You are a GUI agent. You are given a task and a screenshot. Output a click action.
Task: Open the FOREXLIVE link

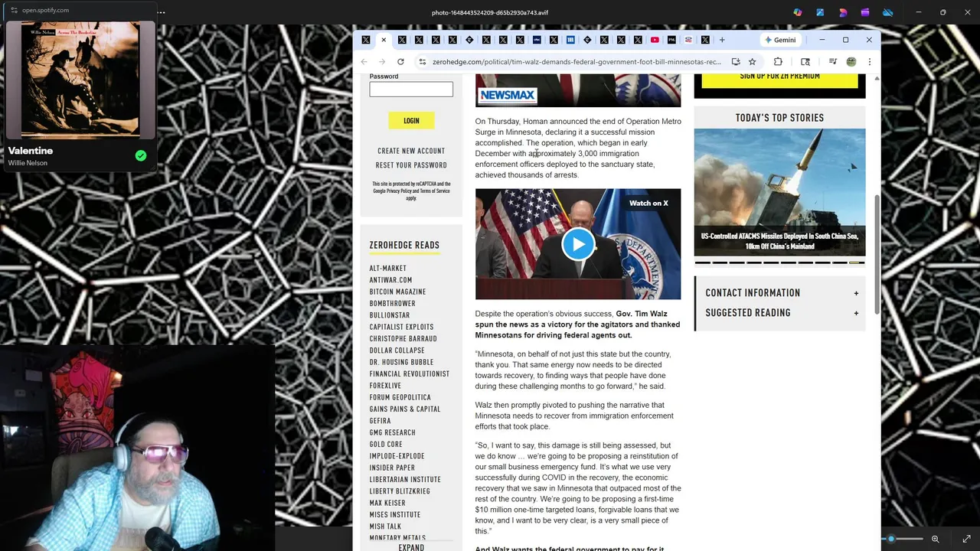(x=385, y=386)
